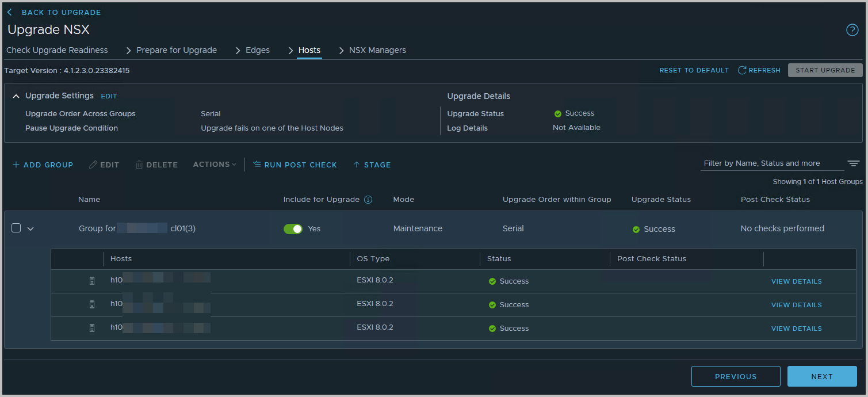The height and width of the screenshot is (397, 868).
Task: Click the first host server icon
Action: (x=91, y=281)
